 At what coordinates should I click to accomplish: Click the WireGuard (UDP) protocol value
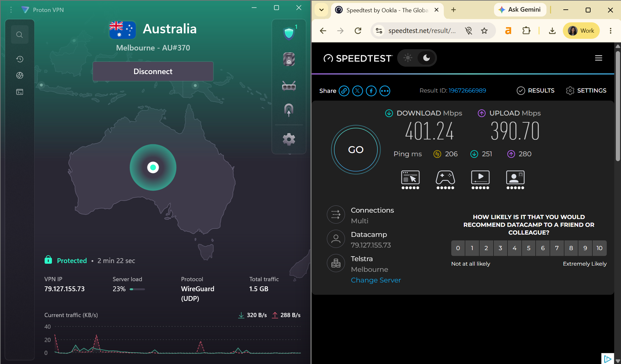click(x=198, y=293)
